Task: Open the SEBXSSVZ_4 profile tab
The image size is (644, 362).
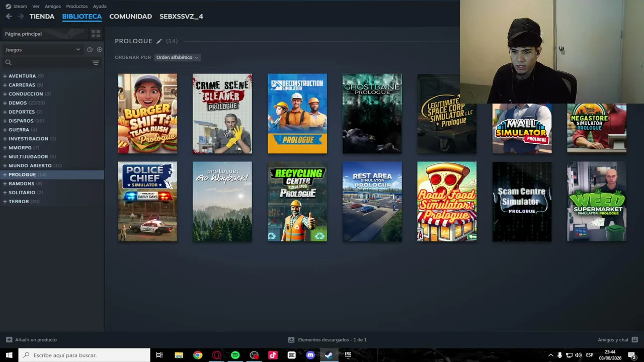Action: 181,16
